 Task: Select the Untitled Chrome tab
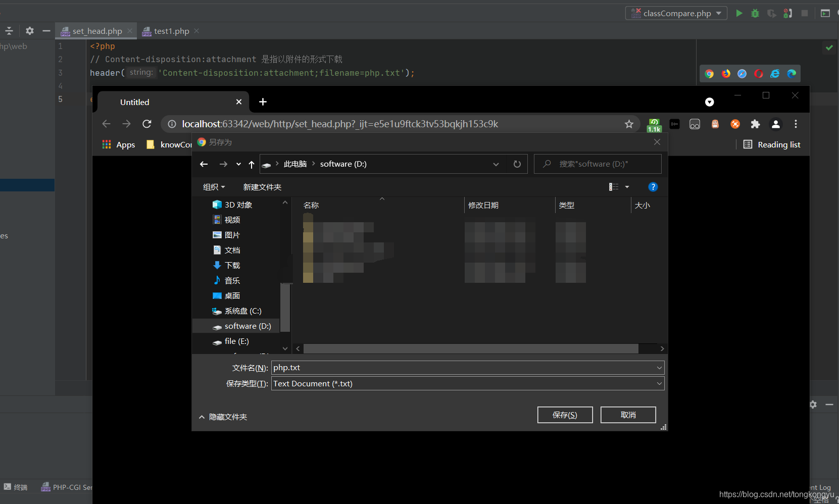tap(173, 102)
